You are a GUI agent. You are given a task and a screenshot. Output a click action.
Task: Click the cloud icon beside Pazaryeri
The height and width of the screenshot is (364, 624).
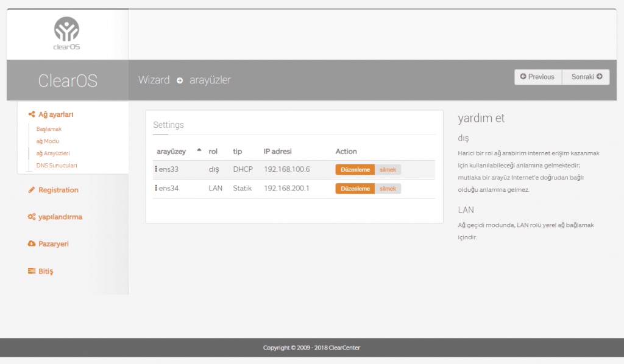point(32,243)
